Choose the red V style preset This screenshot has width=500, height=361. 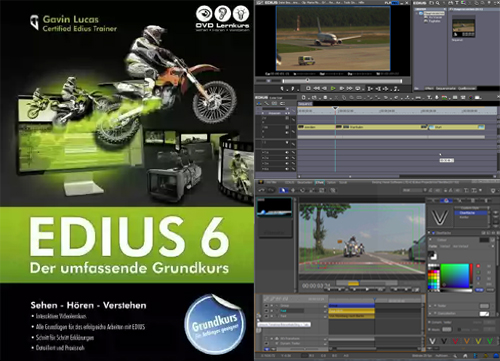(455, 341)
